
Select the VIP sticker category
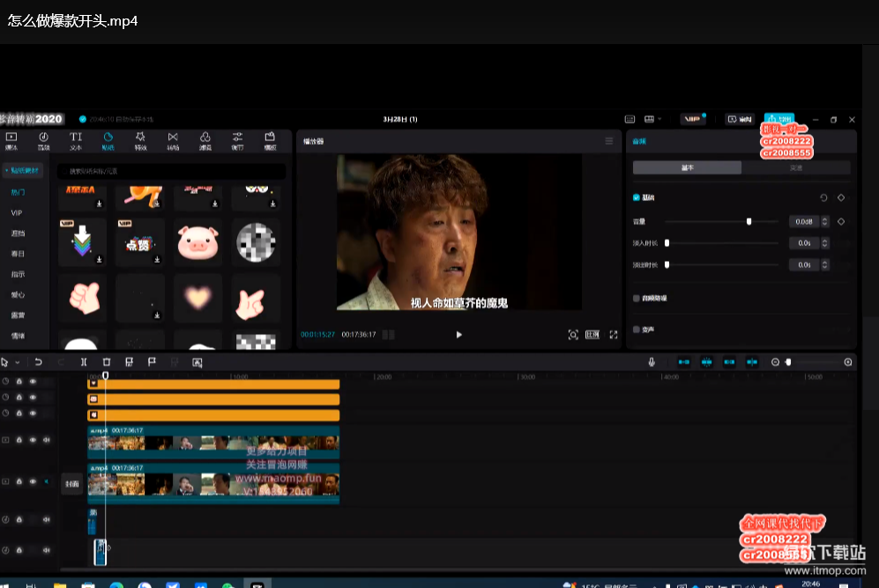[17, 212]
